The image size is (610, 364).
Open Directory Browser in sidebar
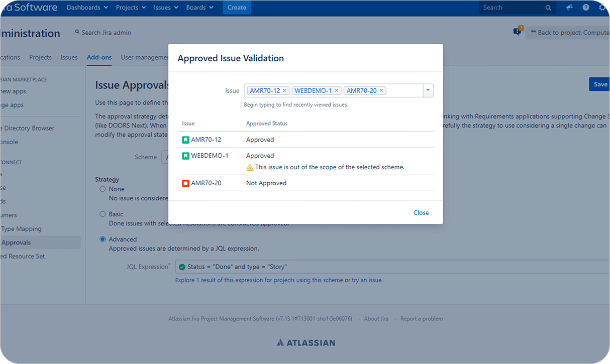pyautogui.click(x=28, y=128)
